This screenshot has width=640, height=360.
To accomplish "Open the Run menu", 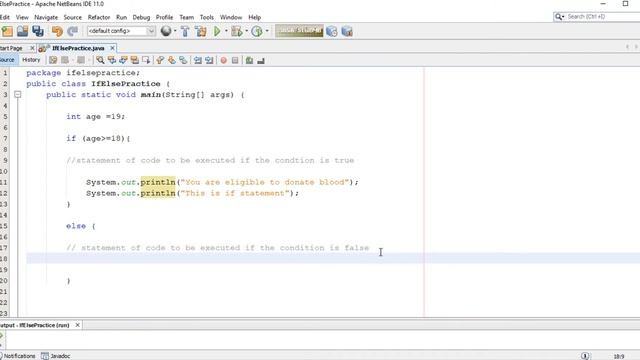I will point(121,17).
